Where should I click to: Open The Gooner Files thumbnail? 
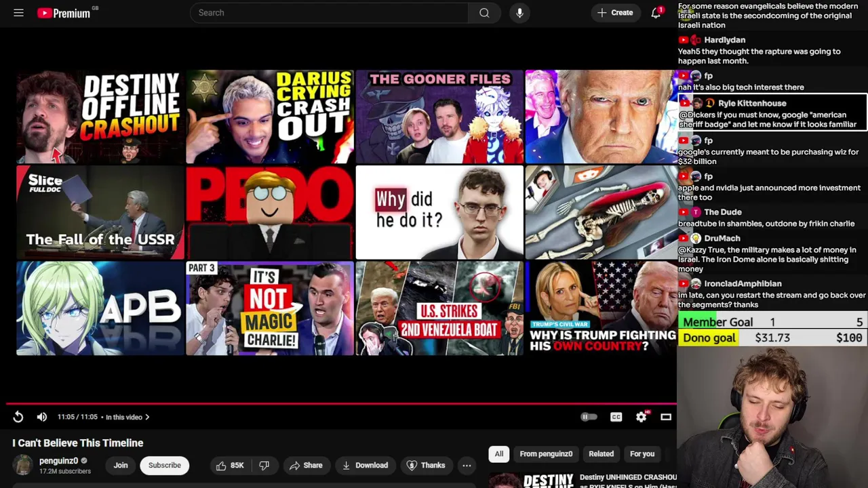click(x=439, y=117)
